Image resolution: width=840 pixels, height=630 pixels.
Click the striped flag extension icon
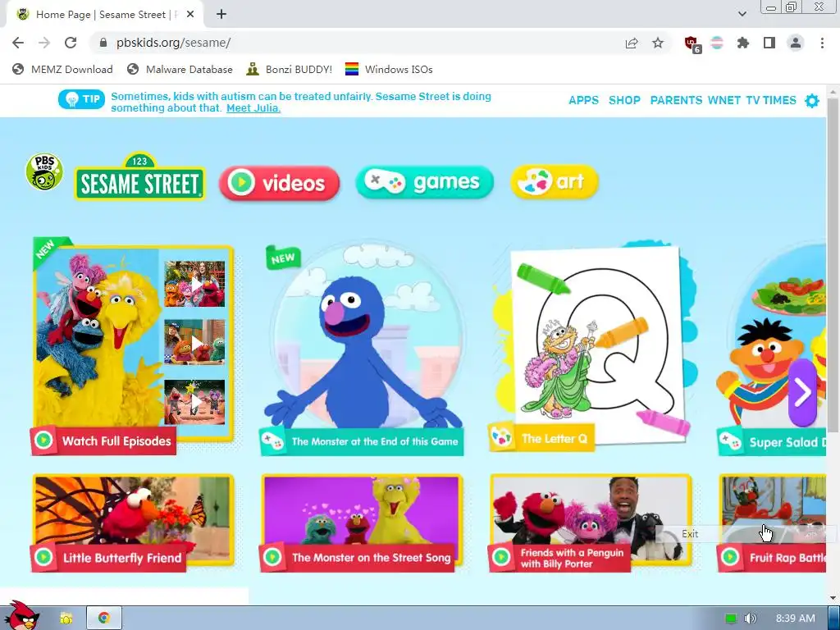point(717,43)
